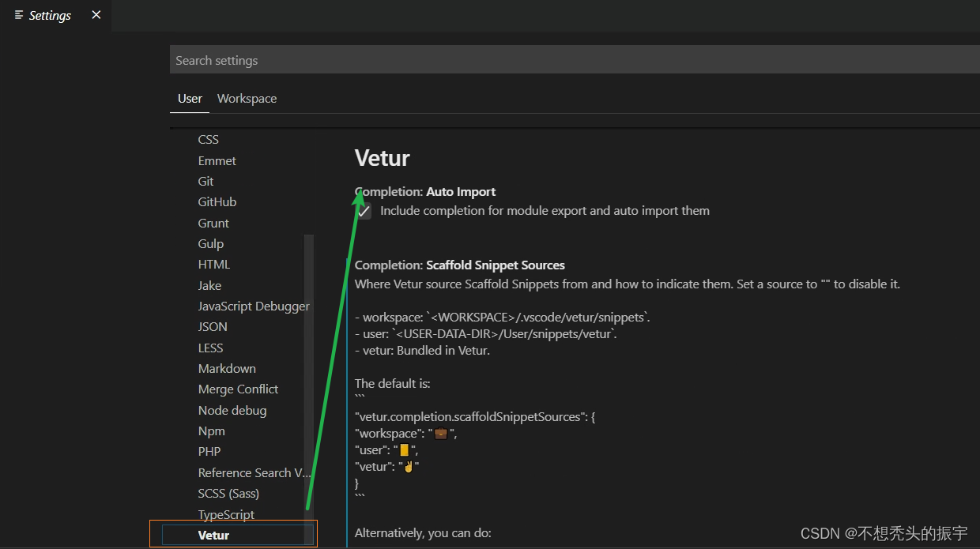Open Grunt extension settings

point(213,223)
